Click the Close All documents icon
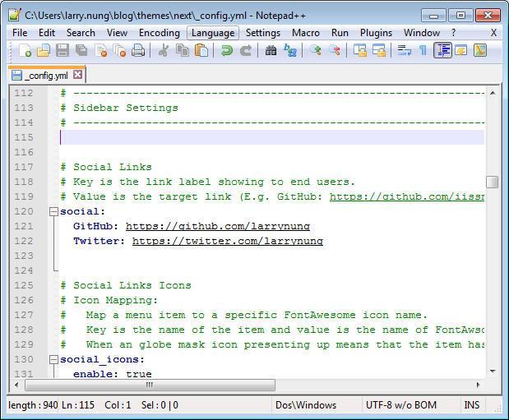 (119, 51)
